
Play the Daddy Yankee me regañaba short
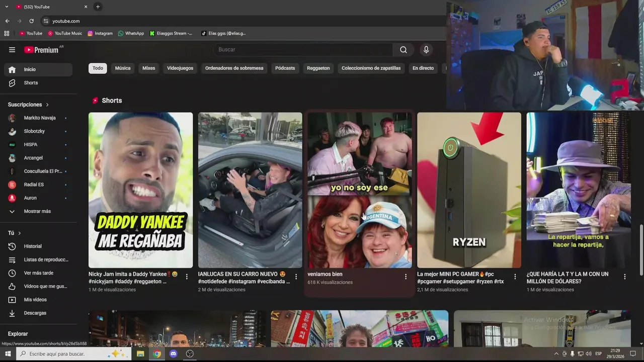coord(140,190)
